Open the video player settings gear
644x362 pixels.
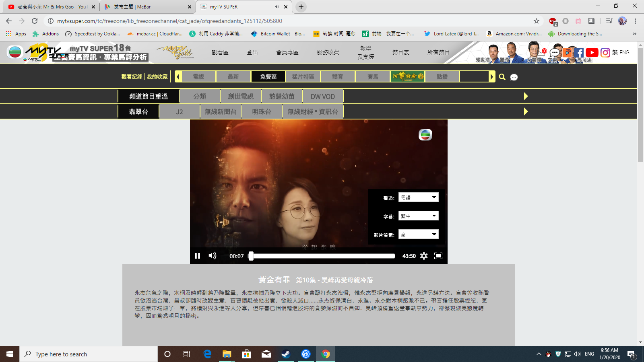424,256
